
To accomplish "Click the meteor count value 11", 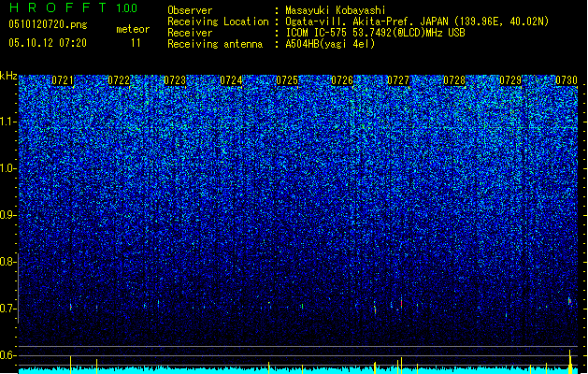I will pos(136,43).
